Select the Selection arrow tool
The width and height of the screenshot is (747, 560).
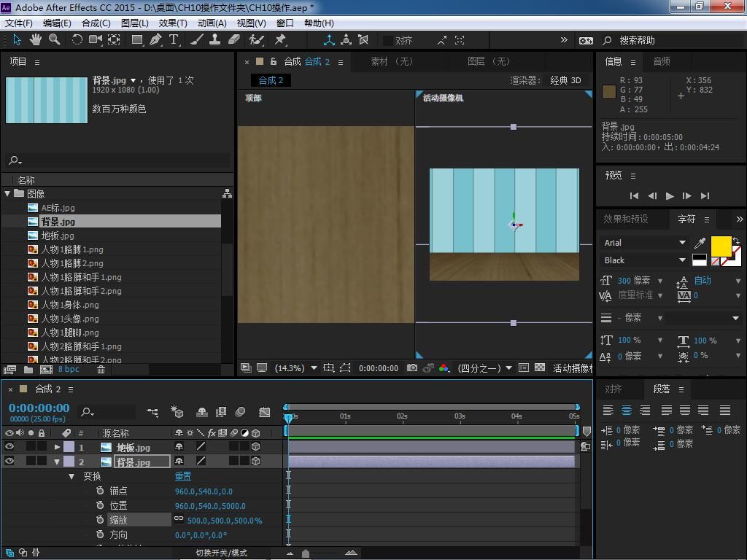[x=17, y=40]
